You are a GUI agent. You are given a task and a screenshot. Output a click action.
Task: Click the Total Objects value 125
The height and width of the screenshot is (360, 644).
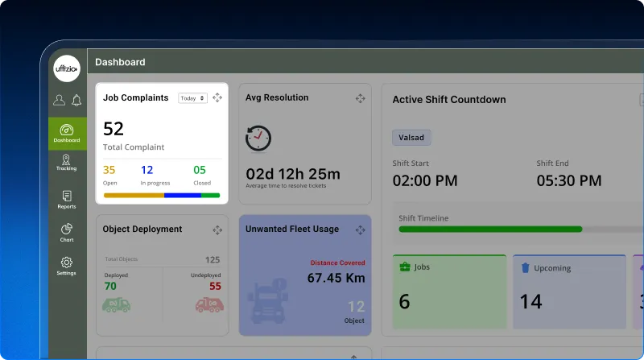[213, 259]
